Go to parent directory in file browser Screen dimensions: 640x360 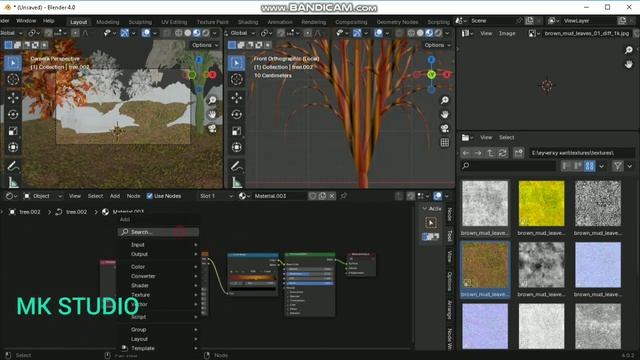pos(490,153)
